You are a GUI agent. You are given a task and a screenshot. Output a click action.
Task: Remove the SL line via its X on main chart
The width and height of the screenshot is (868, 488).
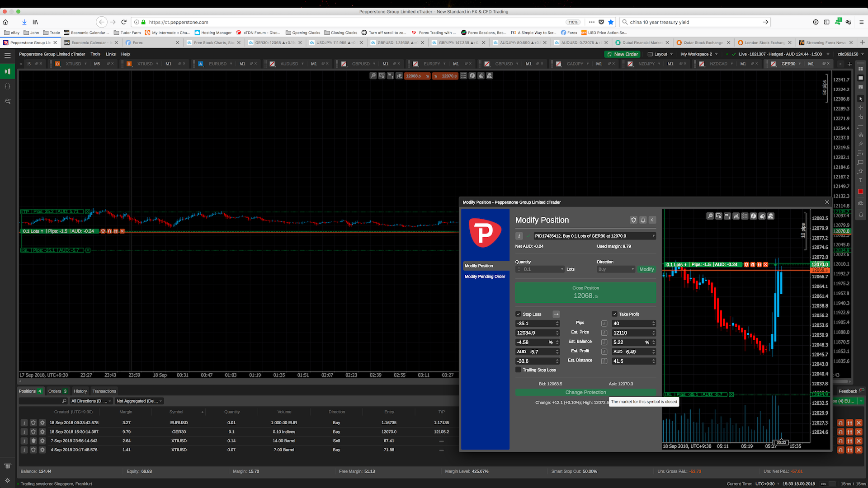pyautogui.click(x=88, y=250)
